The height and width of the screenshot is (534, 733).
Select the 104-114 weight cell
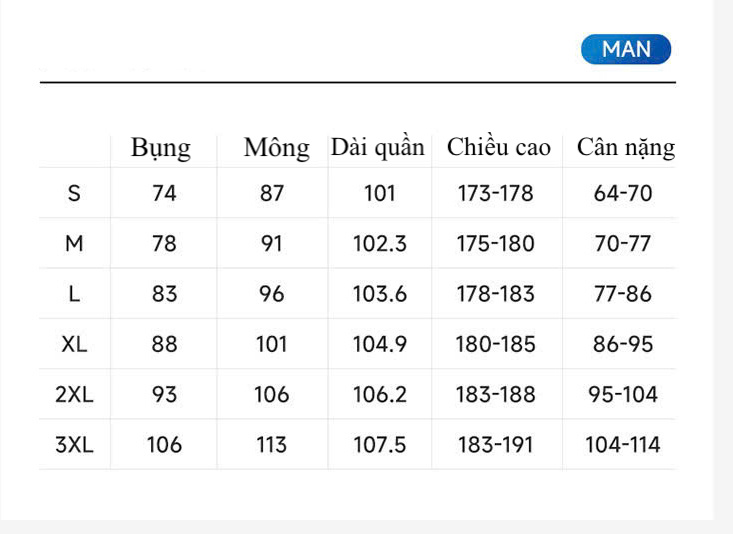point(622,445)
